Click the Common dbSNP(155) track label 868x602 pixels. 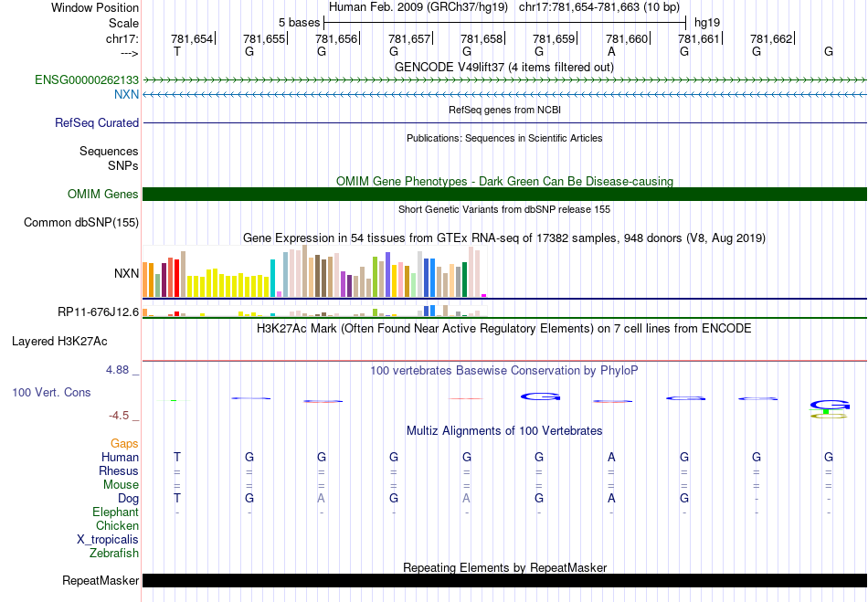[81, 222]
